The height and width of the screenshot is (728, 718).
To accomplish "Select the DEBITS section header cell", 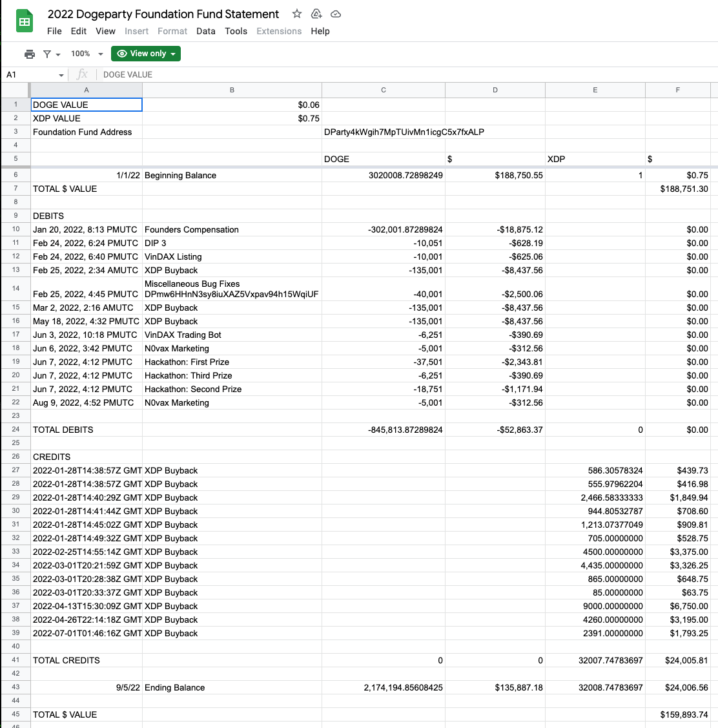I will [87, 216].
